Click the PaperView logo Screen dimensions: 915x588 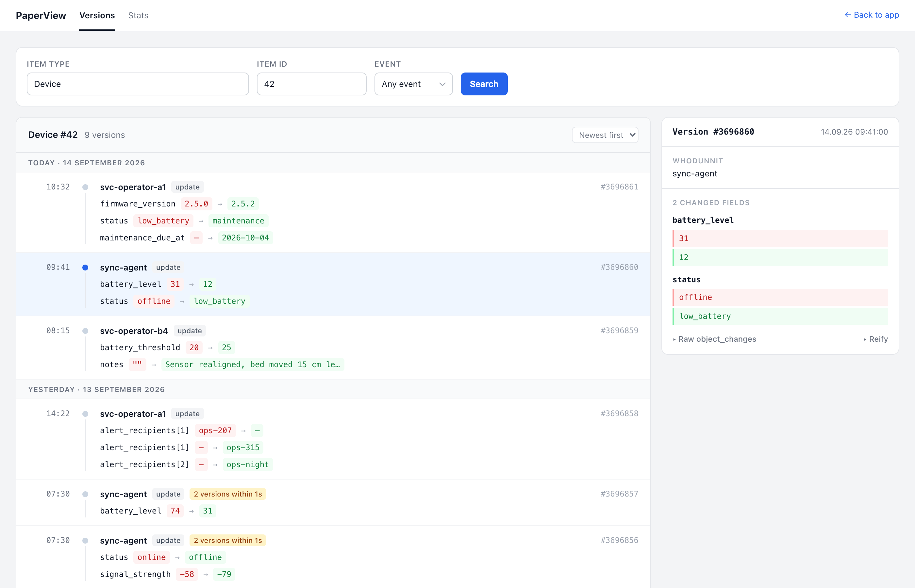(x=41, y=15)
